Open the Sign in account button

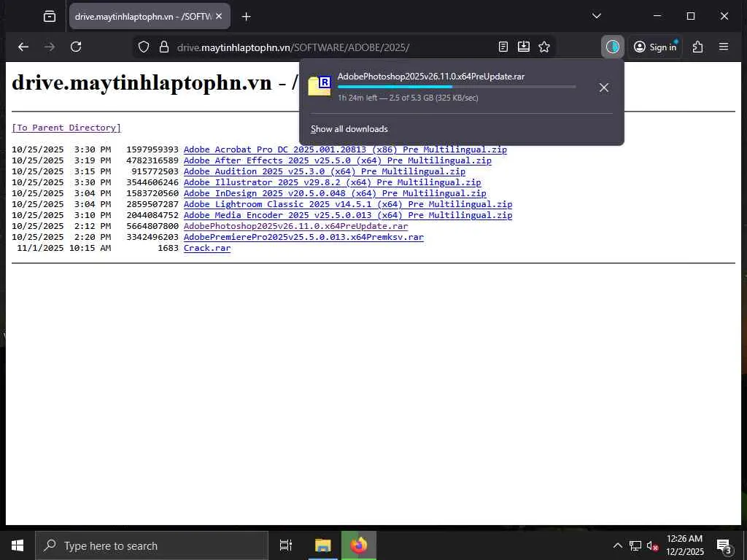(655, 47)
